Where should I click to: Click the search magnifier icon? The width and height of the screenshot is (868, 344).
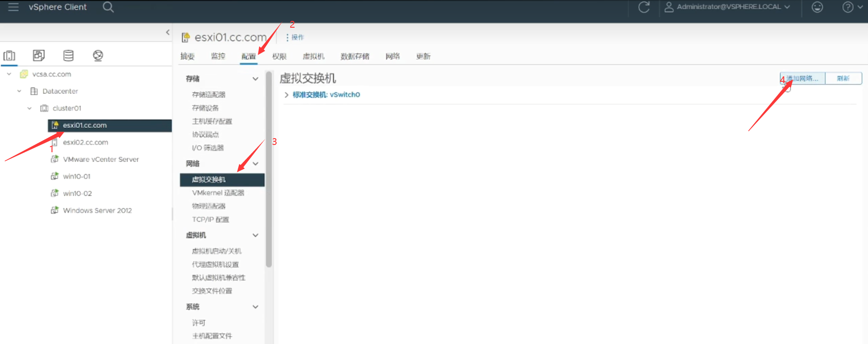pos(108,7)
